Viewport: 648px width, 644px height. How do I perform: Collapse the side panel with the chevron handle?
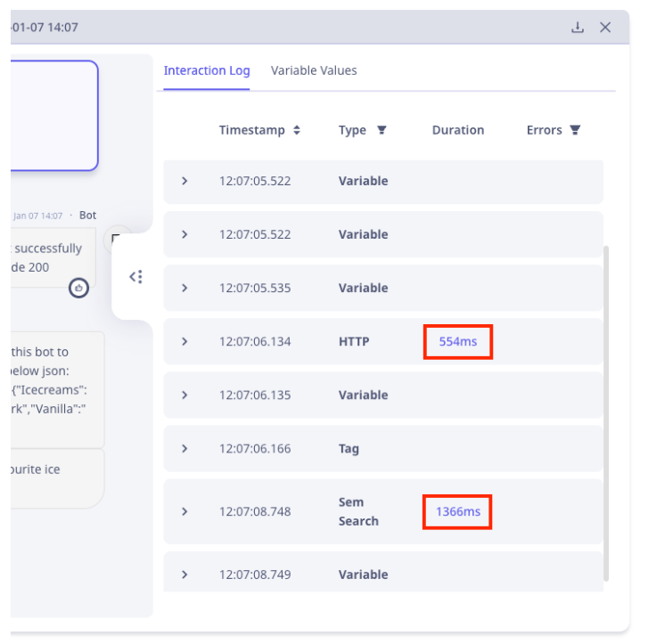pos(135,277)
